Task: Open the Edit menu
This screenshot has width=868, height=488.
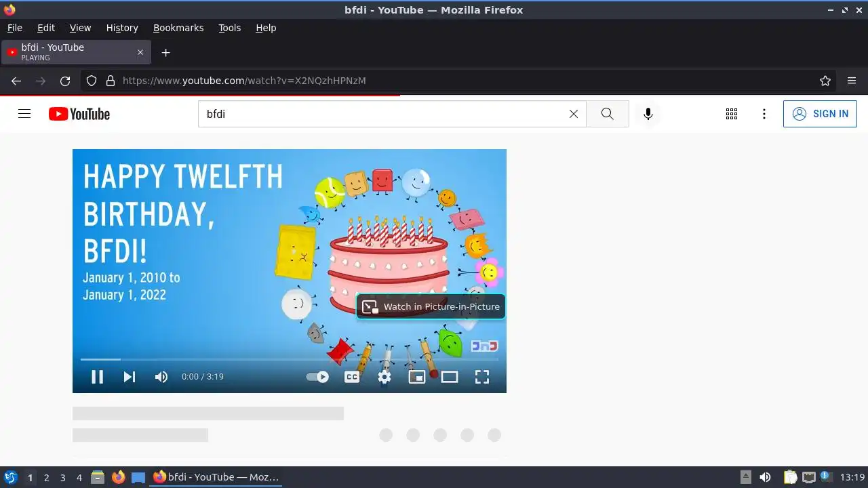Action: pyautogui.click(x=46, y=28)
